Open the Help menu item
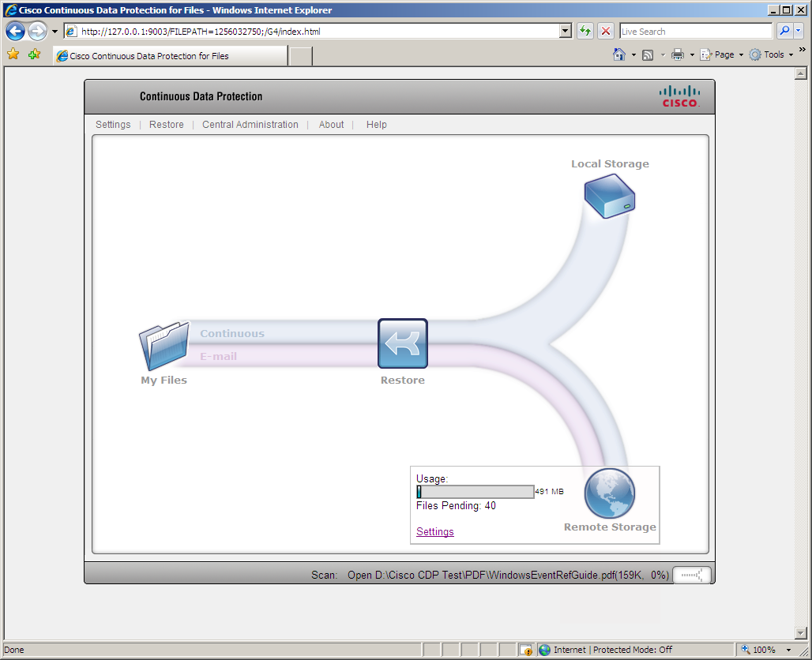This screenshot has width=812, height=660. pyautogui.click(x=377, y=125)
